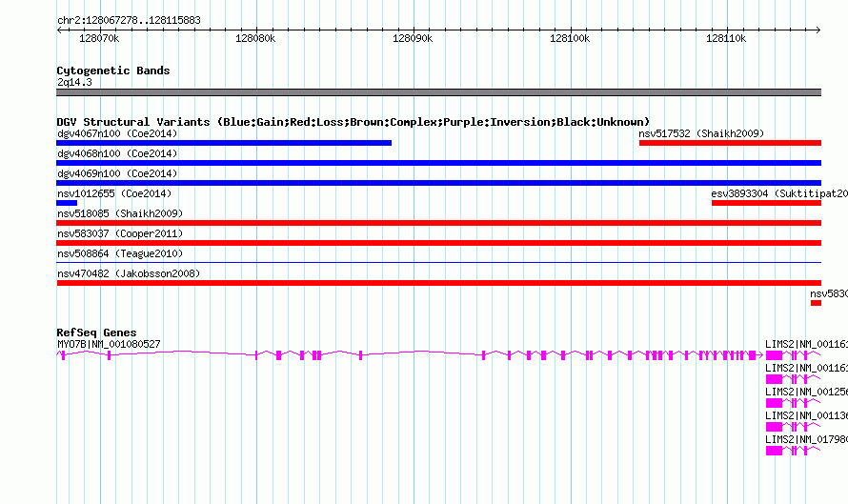Image resolution: width=848 pixels, height=504 pixels.
Task: Click the blue dgv4067n100 gain bar
Action: point(224,143)
